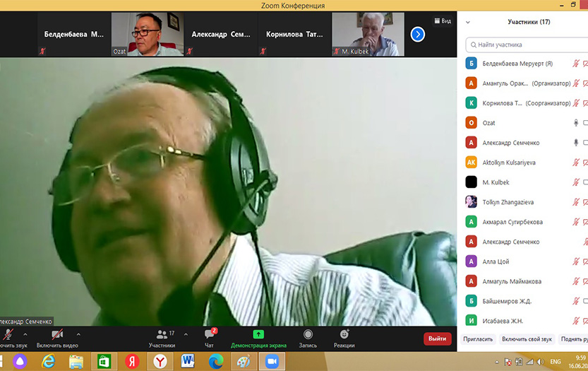Image resolution: width=588 pixels, height=371 pixels.
Task: Click the Запись record icon
Action: pos(308,334)
